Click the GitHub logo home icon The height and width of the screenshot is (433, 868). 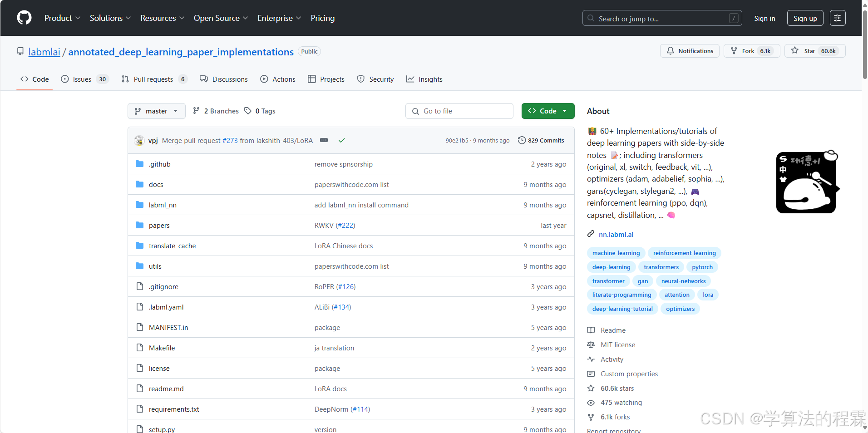tap(24, 18)
